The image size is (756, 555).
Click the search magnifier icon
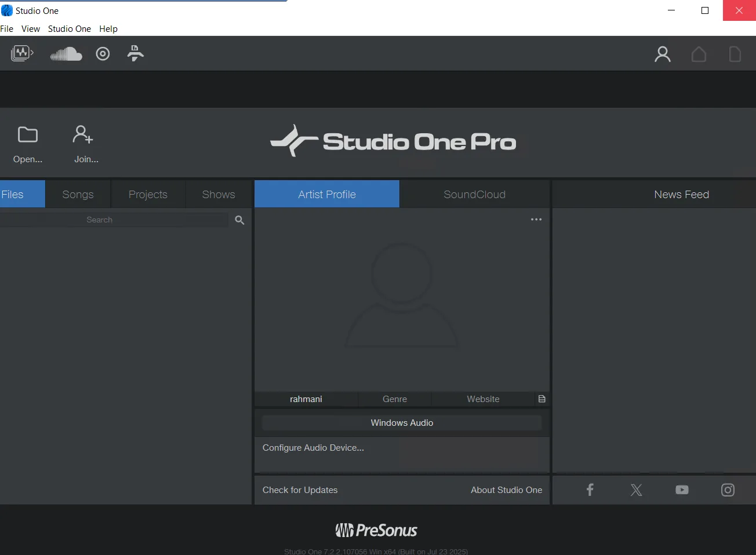pyautogui.click(x=239, y=220)
